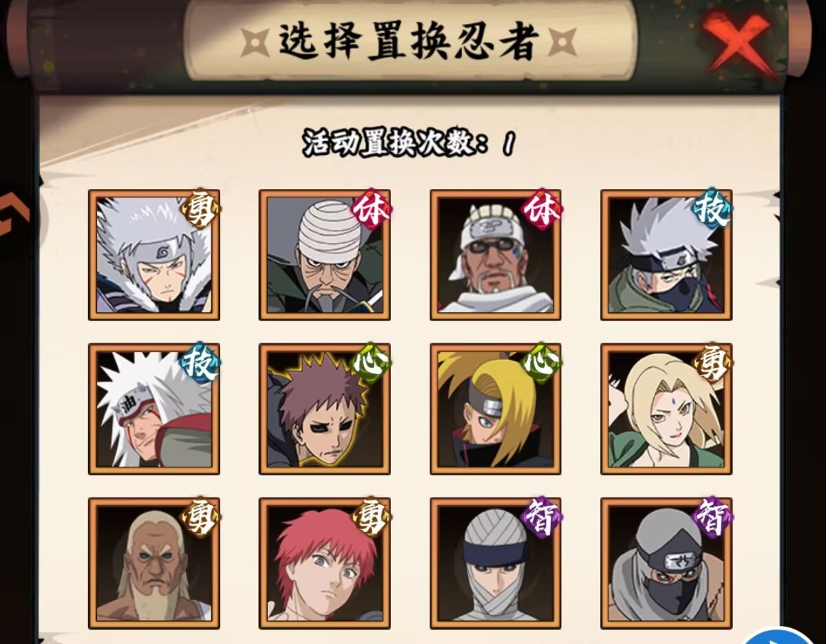Click the 技 badge on Kakashi's portrait
The width and height of the screenshot is (826, 644).
pos(712,209)
